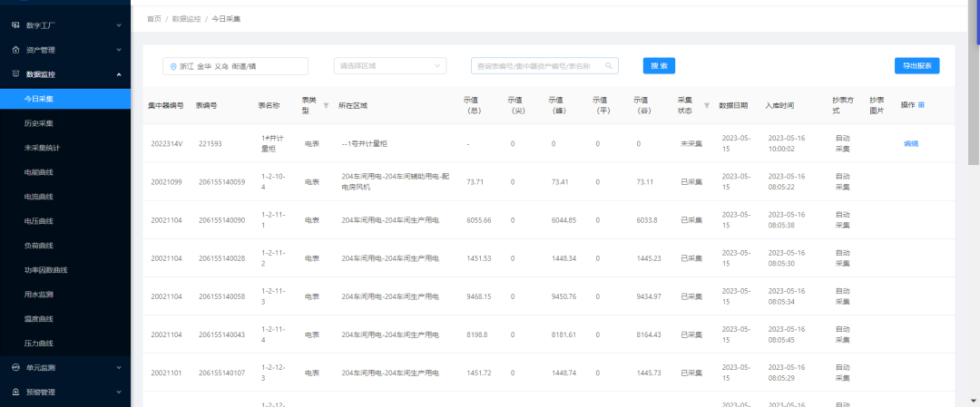
Task: Click meter number 206155140090
Action: 222,220
